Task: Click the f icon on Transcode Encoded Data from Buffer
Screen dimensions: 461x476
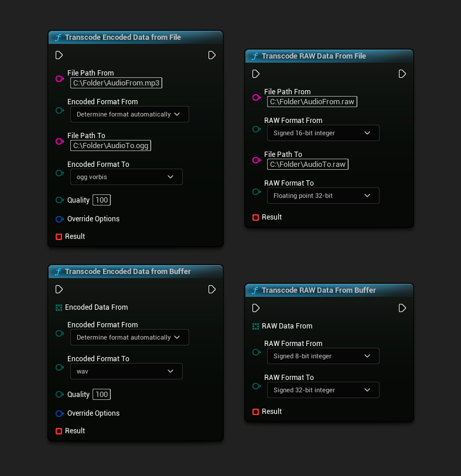Action: 58,271
